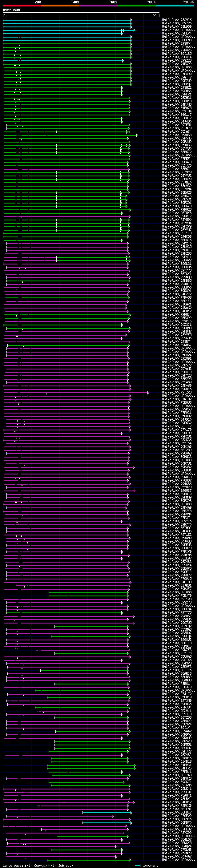This screenshot has height=868, width=197.
Task: Click the orange ~40% identity legend segment
Action: tap(60, 6)
